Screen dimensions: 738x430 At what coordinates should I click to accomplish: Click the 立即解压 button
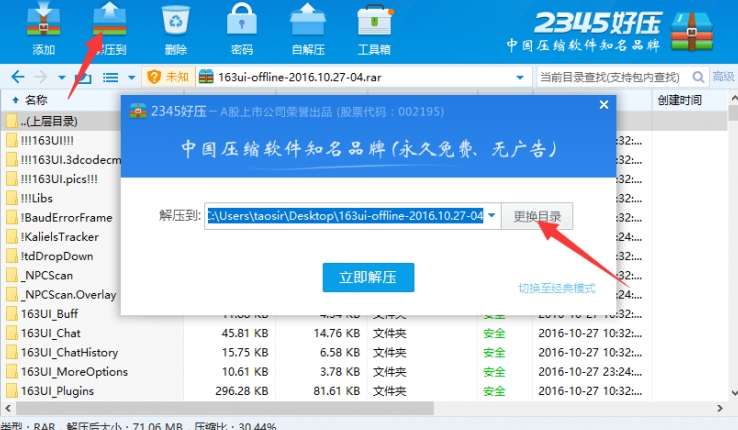pyautogui.click(x=368, y=277)
